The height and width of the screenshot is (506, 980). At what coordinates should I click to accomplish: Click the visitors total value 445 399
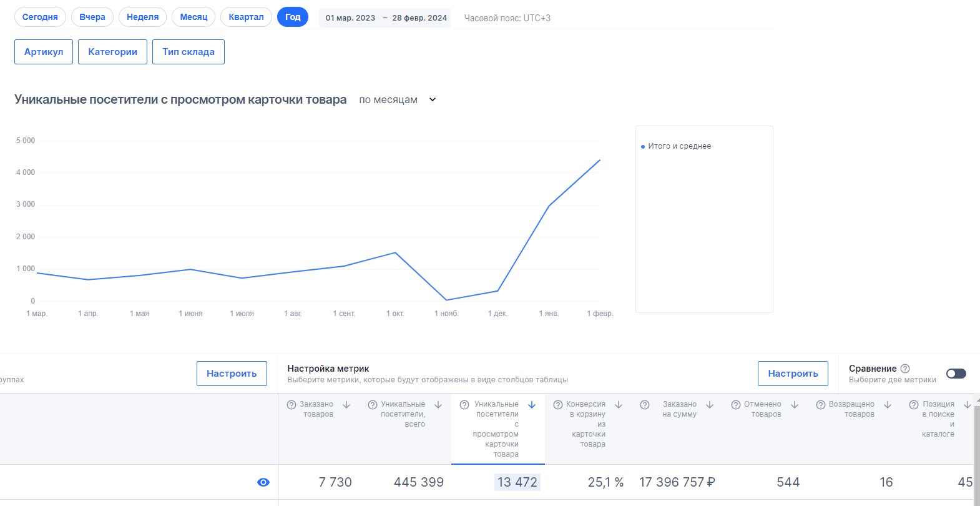click(419, 482)
